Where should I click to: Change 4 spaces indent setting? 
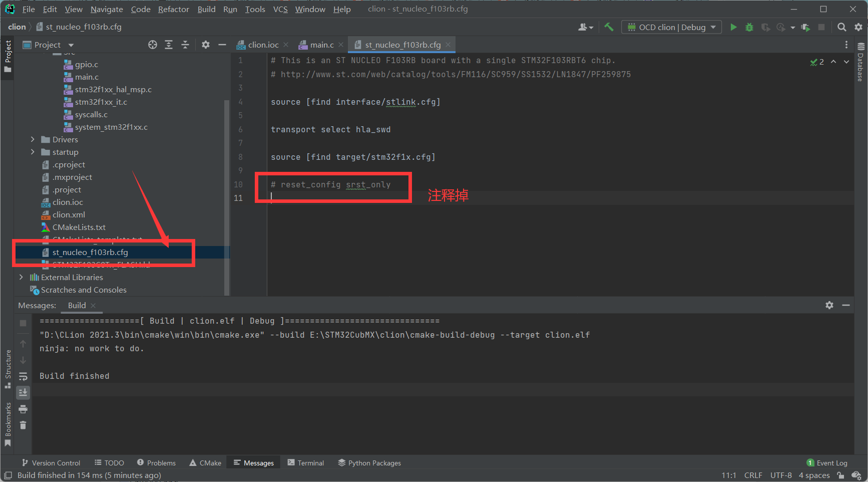point(814,475)
